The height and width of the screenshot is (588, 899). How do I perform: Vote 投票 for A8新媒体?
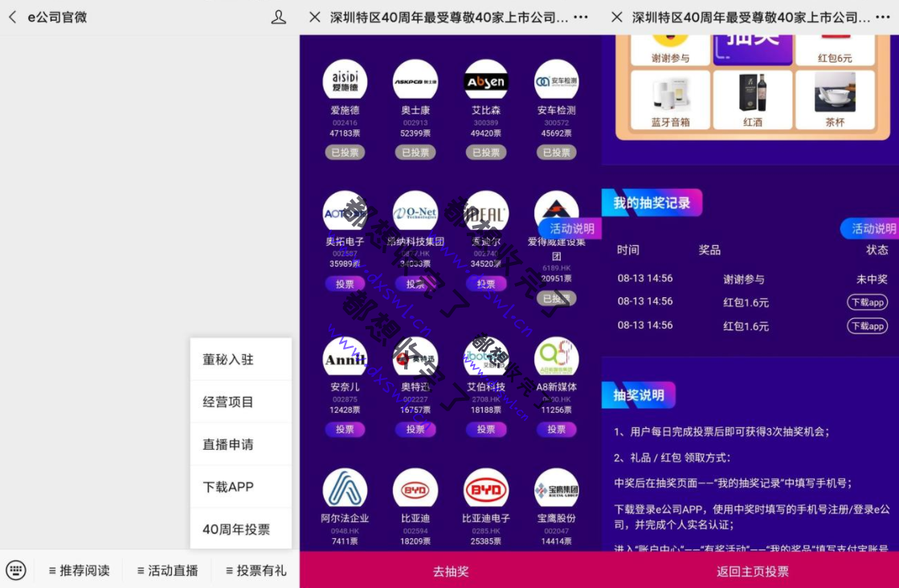click(x=556, y=429)
